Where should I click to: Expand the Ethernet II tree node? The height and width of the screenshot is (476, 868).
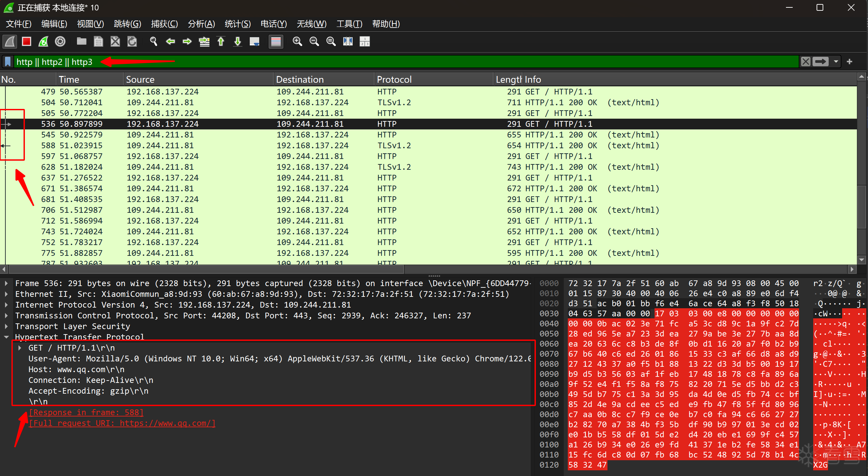tap(6, 294)
